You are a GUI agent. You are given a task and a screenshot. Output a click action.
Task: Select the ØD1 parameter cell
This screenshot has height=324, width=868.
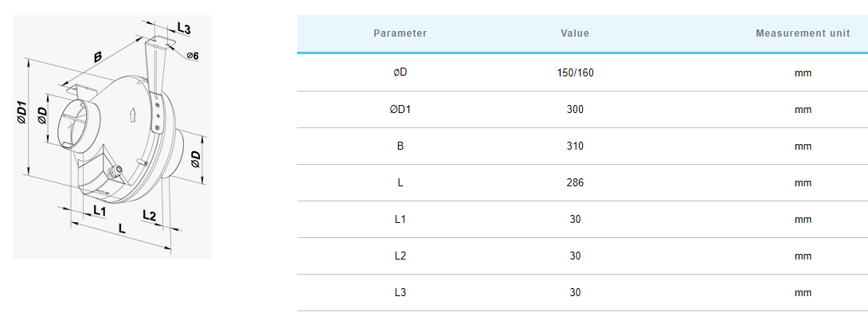click(x=401, y=110)
